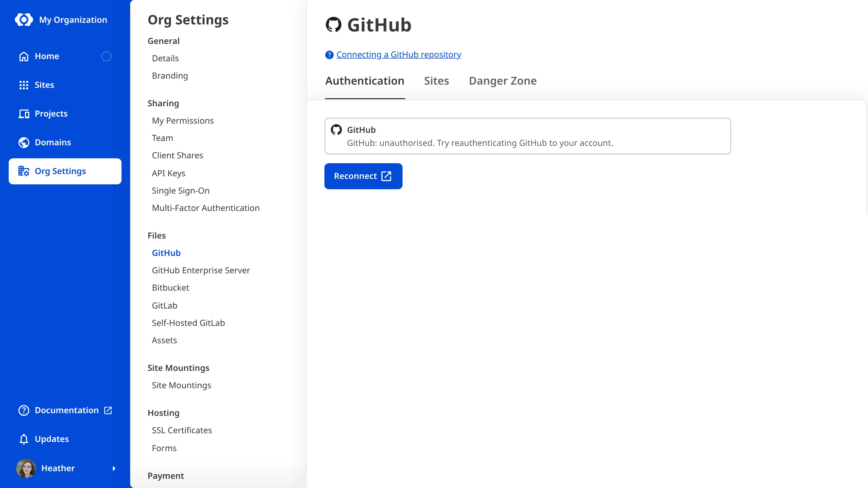The height and width of the screenshot is (488, 868).
Task: Click the GitHub logo in the authentication card
Action: 336,130
